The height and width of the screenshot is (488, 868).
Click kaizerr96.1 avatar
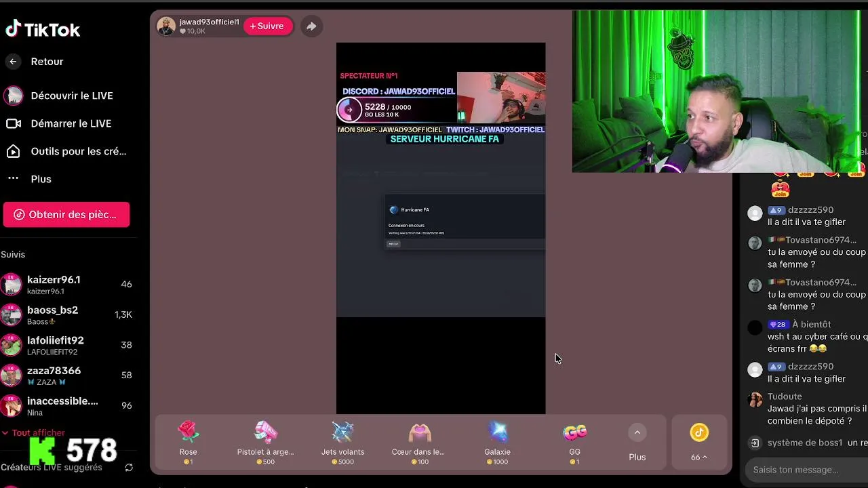[x=11, y=285]
